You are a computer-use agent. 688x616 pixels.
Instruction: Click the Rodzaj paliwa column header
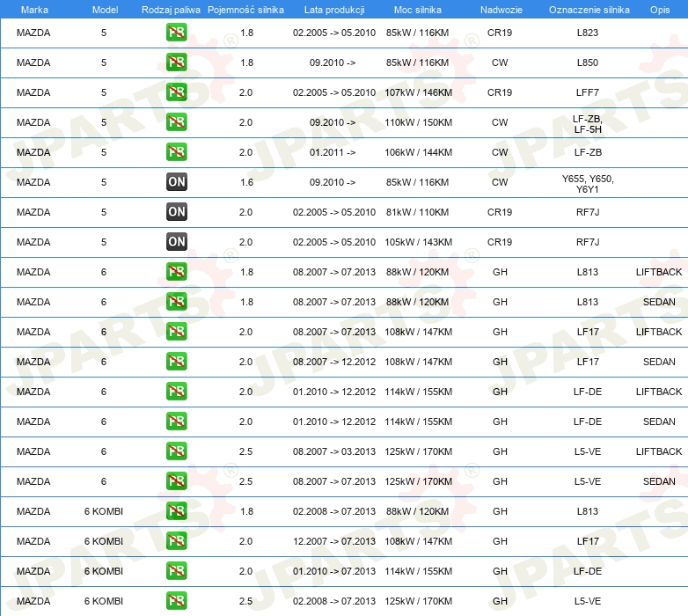tap(171, 10)
